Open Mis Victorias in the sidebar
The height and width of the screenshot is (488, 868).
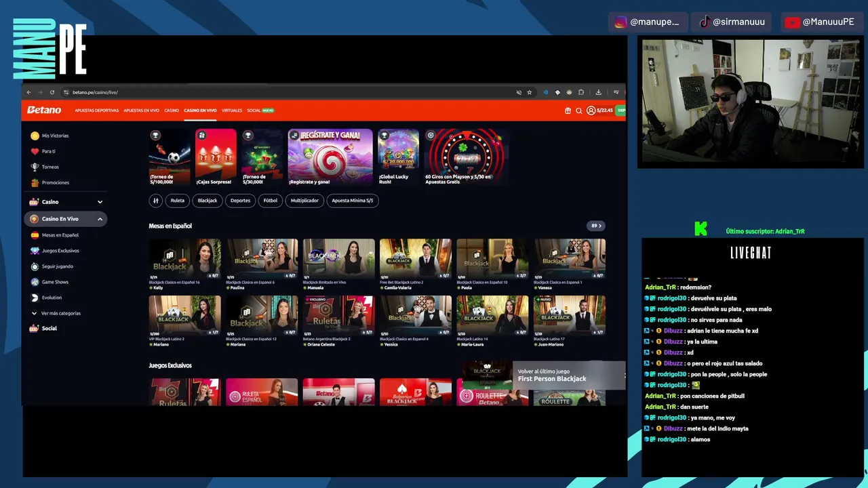(55, 136)
